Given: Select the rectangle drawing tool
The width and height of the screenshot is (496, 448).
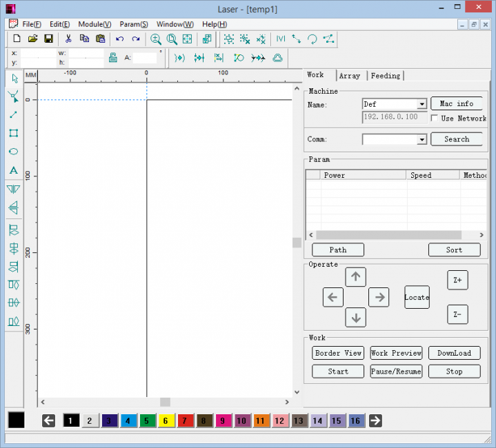Looking at the screenshot, I should point(13,133).
